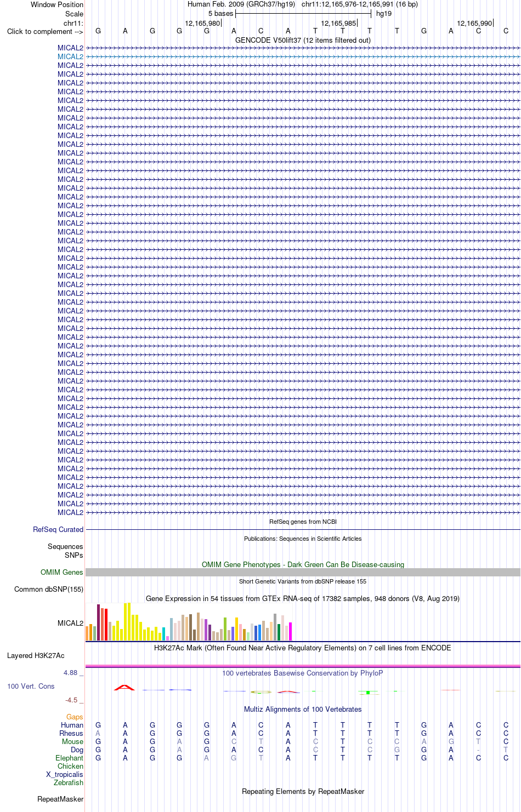Open 'Repeating Elements by RepeatMasker' track title
521x812 pixels.
coord(303,791)
